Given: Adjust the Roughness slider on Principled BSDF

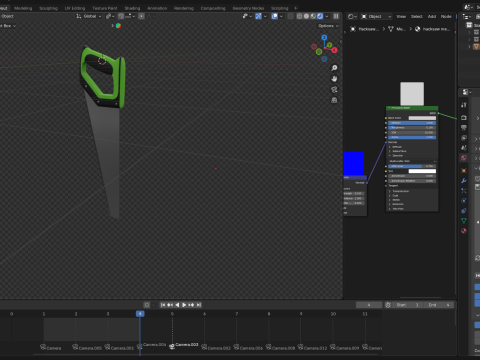Looking at the screenshot, I should coord(412,128).
